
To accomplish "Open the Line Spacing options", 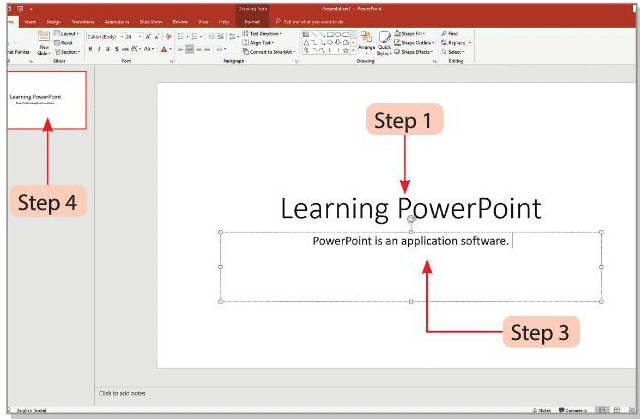I will tap(233, 37).
